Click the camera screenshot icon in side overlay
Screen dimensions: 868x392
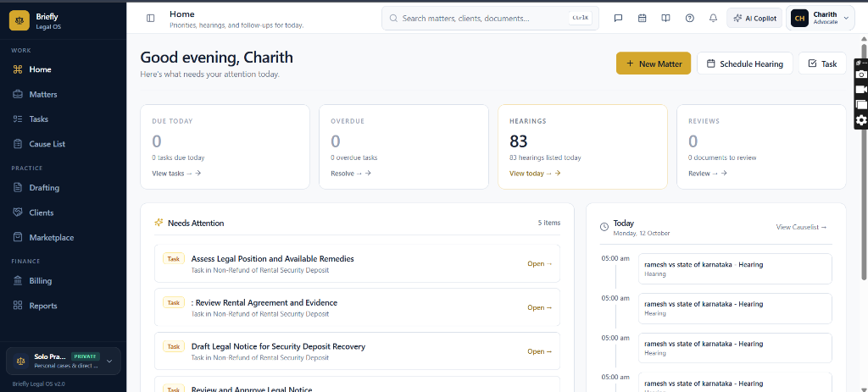pos(861,75)
